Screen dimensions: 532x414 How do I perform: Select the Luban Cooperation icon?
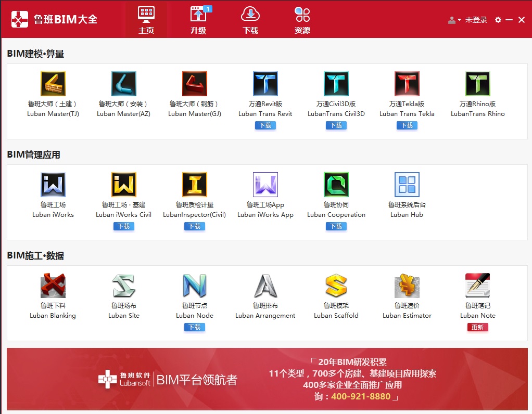(336, 185)
